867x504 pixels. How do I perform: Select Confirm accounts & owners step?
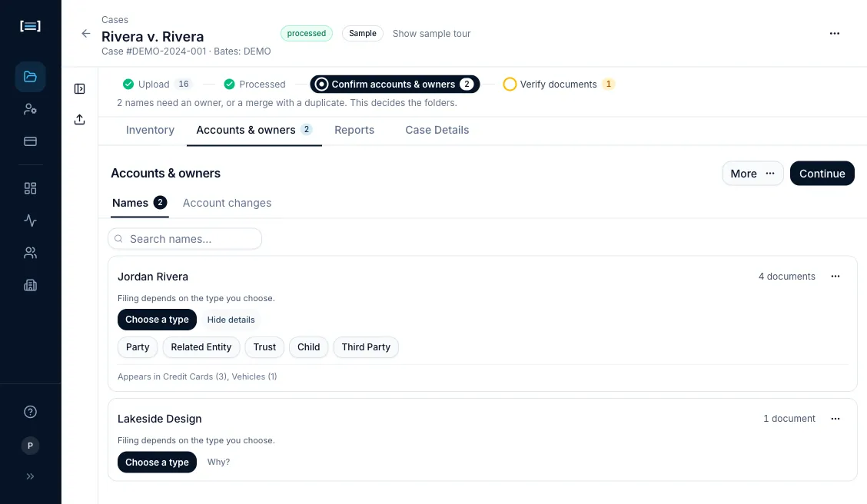pos(395,84)
